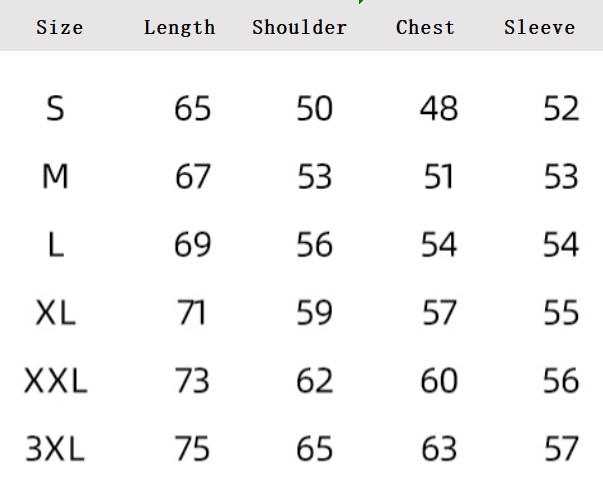The height and width of the screenshot is (479, 603).
Task: Click shoulder value 65 in 3XL row
Action: [315, 448]
